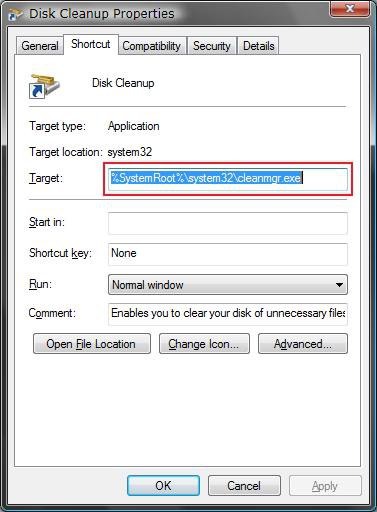Switch to the Details tab
This screenshot has height=512, width=377.
(x=259, y=46)
